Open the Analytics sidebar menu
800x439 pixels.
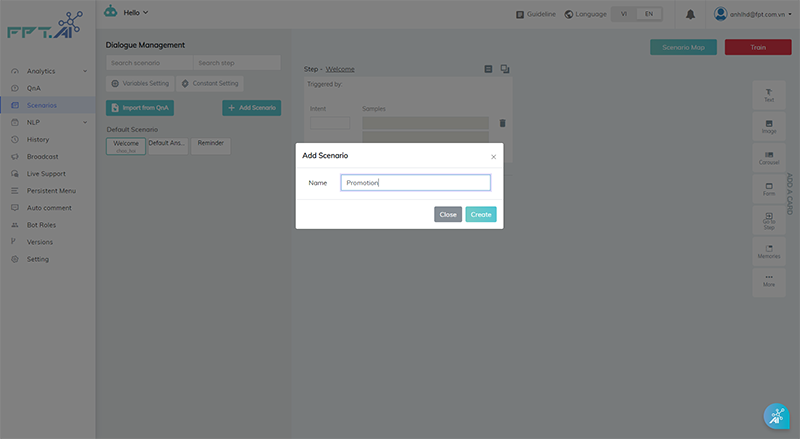tap(41, 71)
